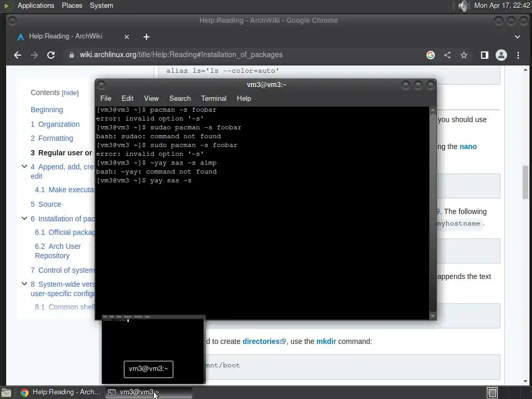Open 7 Control of systemd link
Image resolution: width=532 pixels, height=399 pixels.
pyautogui.click(x=62, y=270)
